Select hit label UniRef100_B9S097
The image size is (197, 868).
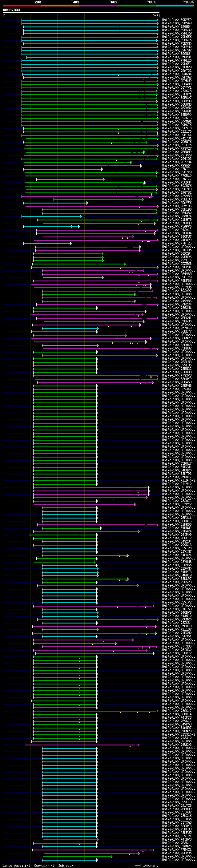[177, 291]
